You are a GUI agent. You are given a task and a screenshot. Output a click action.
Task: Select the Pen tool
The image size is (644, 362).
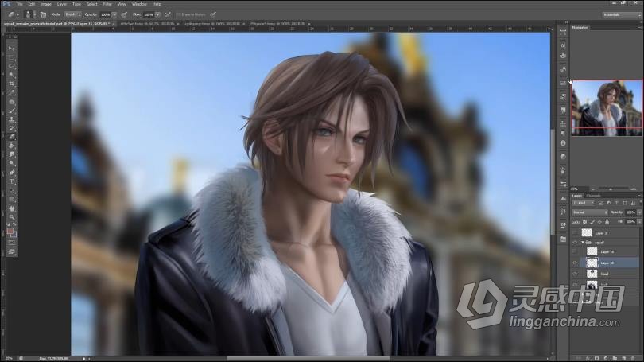click(x=11, y=173)
